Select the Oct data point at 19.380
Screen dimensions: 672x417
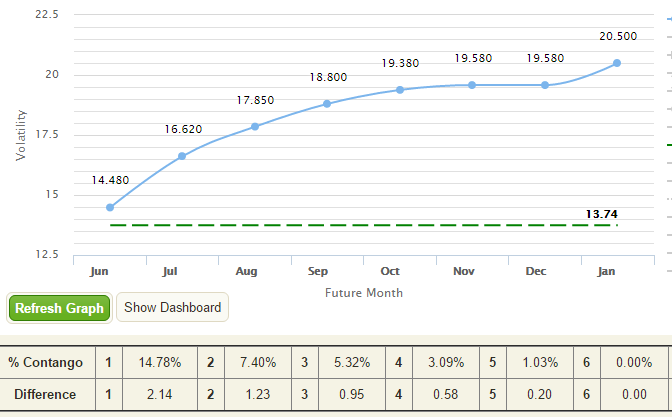click(x=400, y=90)
